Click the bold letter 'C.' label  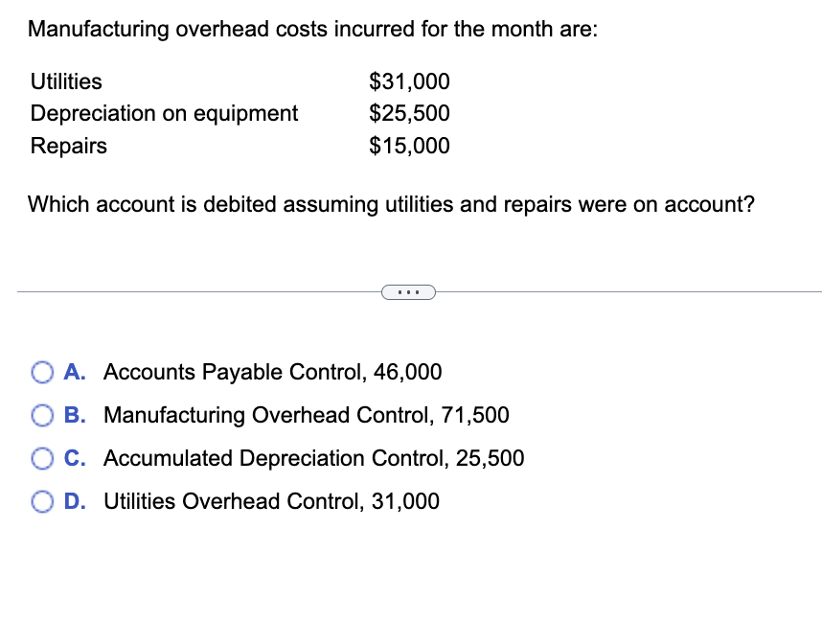click(74, 458)
